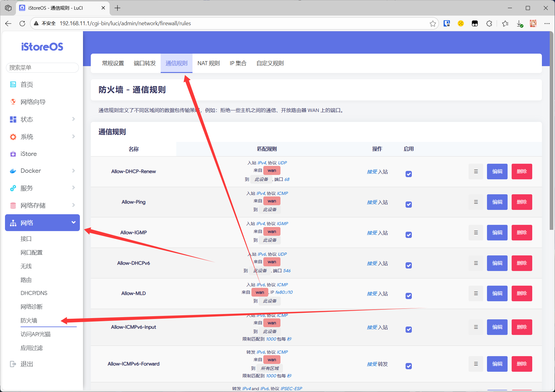Viewport: 555px width, 392px height.
Task: Disable the Allow-DHCP-Renew rule checkbox
Action: coord(409,174)
